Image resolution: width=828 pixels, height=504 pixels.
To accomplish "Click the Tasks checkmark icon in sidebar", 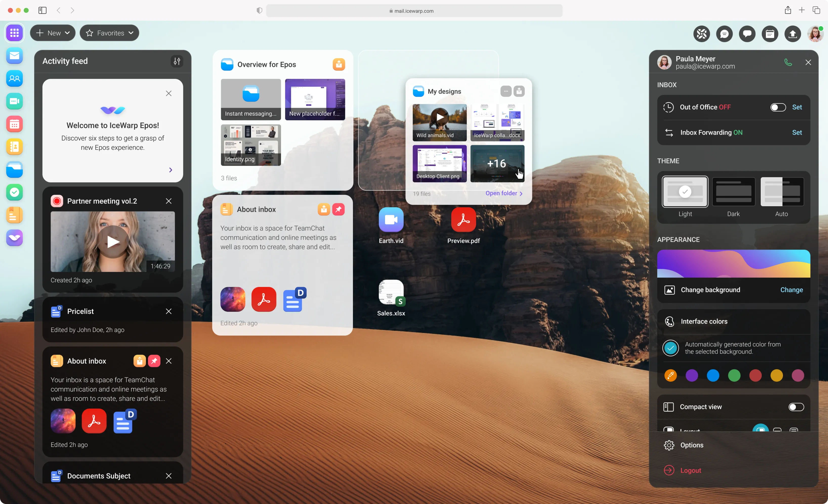I will (14, 192).
